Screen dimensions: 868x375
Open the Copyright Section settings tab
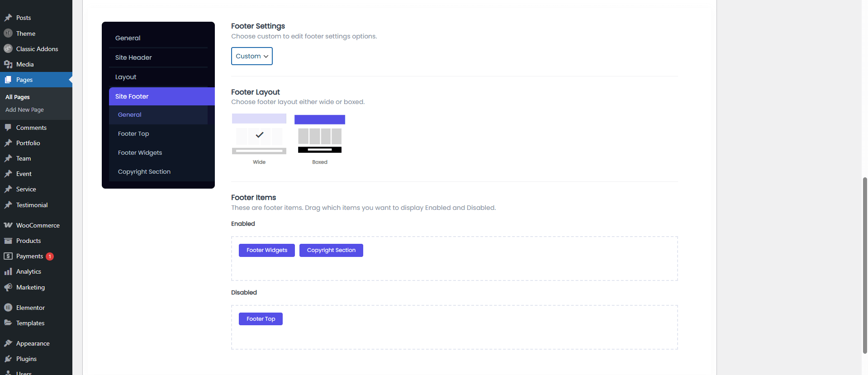pyautogui.click(x=144, y=172)
